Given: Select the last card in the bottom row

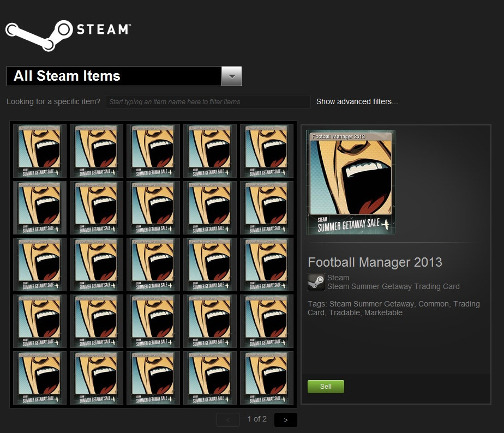Looking at the screenshot, I should tap(267, 378).
